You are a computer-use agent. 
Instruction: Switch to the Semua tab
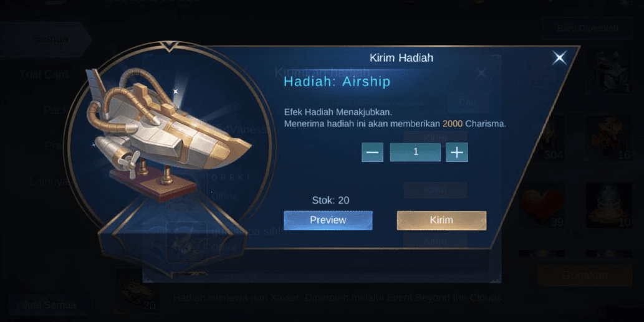tap(46, 39)
